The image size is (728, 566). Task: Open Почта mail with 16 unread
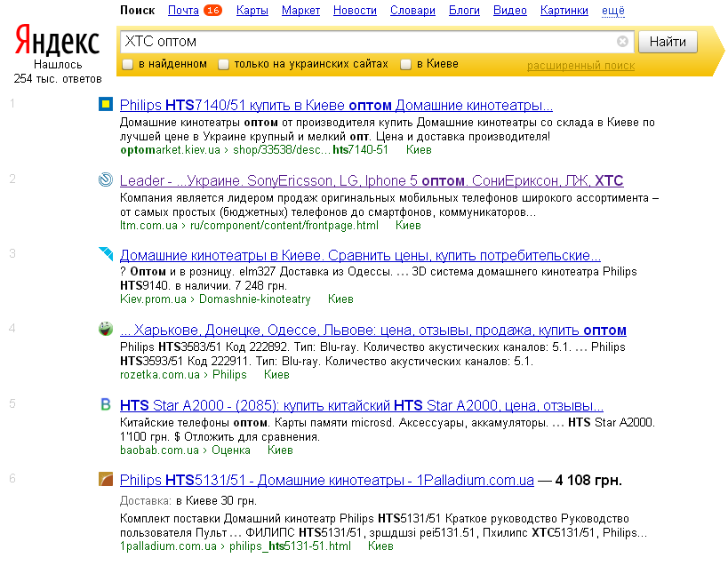click(183, 11)
